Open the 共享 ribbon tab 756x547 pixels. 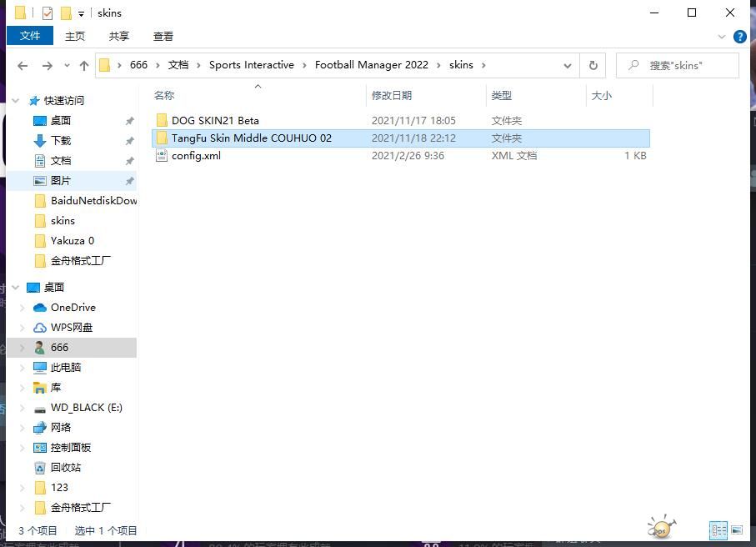(x=119, y=36)
